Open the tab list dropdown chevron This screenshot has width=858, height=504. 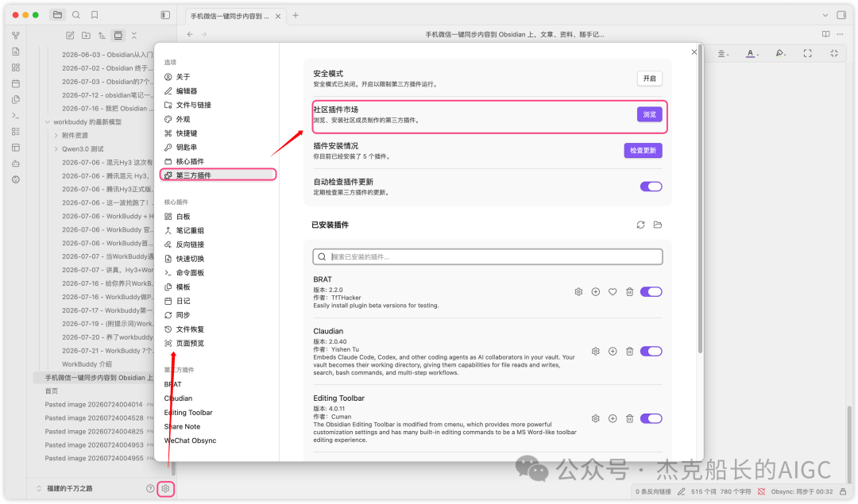coord(825,15)
